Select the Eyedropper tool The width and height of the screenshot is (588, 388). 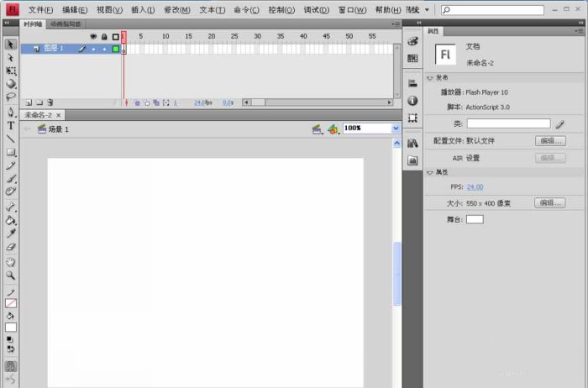pyautogui.click(x=11, y=233)
